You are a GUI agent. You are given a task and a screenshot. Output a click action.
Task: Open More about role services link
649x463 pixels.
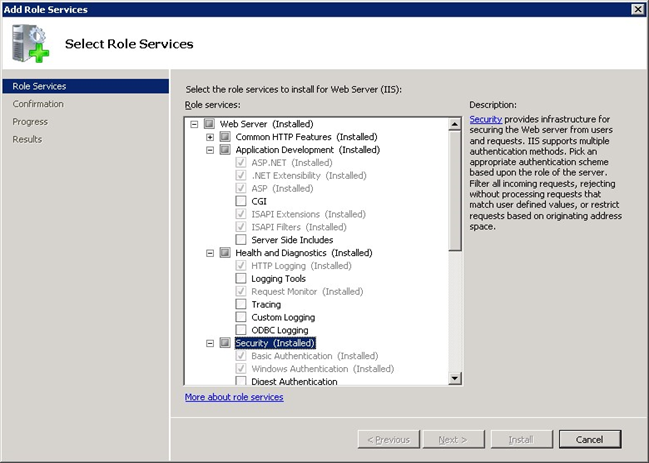[234, 397]
